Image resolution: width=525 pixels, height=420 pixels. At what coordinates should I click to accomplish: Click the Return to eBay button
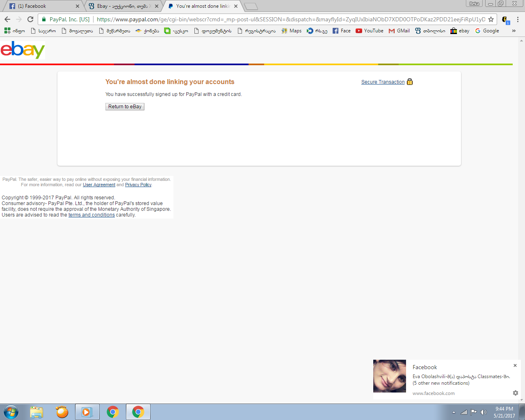point(125,107)
